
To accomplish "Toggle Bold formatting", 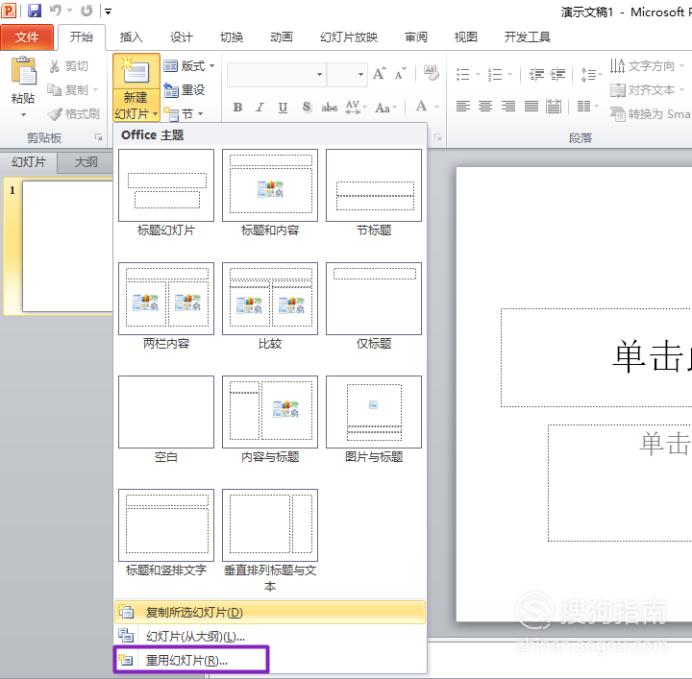I will pos(238,107).
